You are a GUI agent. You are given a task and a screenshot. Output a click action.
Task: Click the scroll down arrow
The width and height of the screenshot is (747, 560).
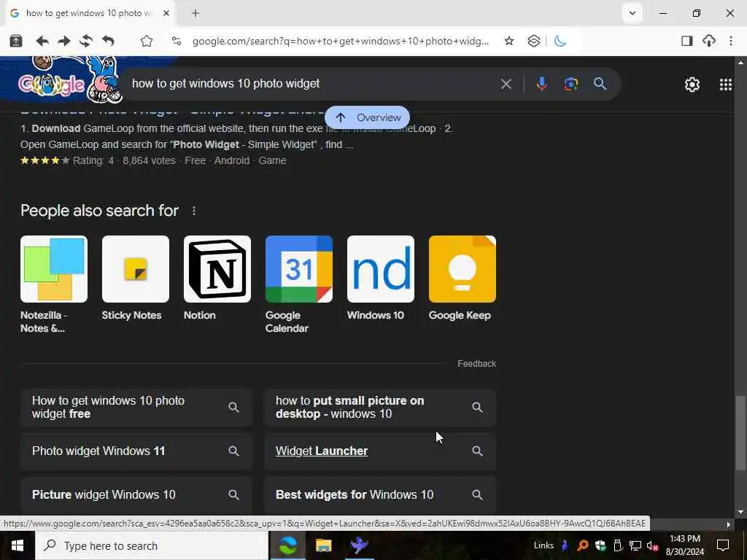click(x=740, y=512)
